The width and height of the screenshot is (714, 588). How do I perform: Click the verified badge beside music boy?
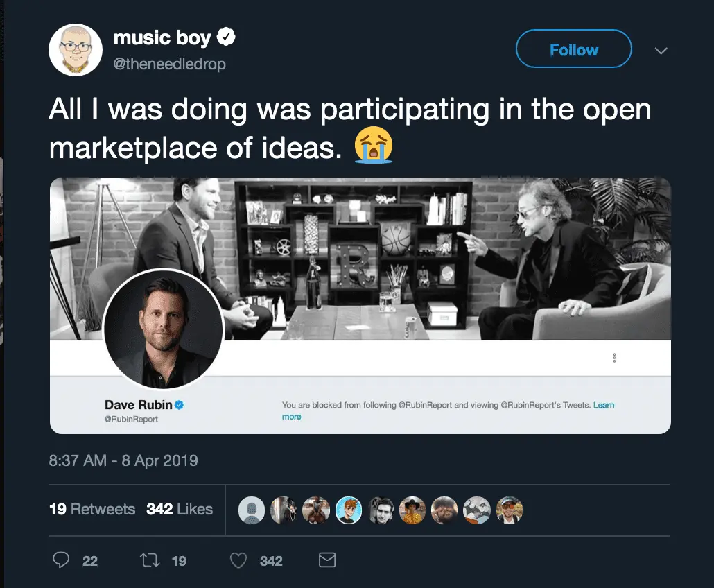[227, 37]
